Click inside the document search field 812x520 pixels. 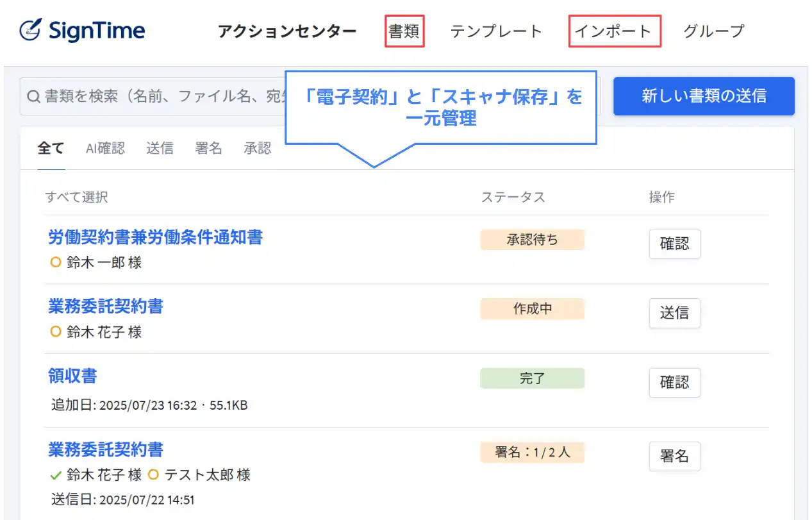[x=160, y=96]
